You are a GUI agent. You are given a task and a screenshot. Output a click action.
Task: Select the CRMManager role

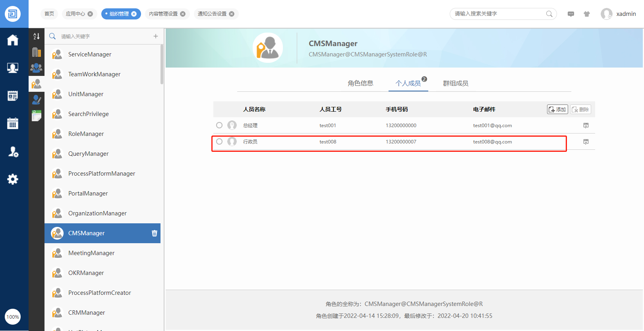click(102, 313)
